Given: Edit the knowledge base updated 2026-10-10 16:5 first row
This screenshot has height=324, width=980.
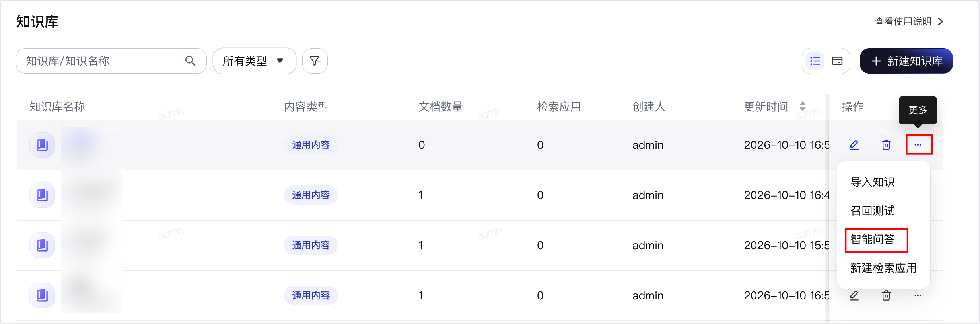Looking at the screenshot, I should click(854, 145).
